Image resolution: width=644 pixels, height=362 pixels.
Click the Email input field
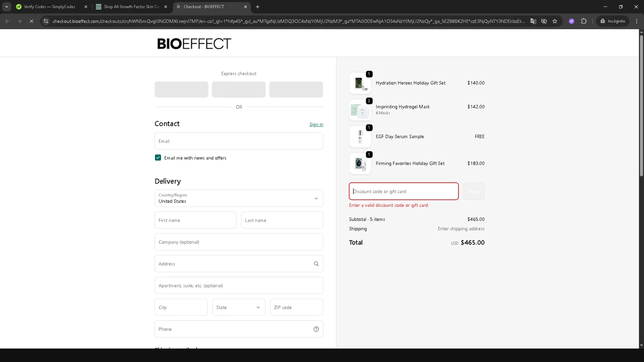[239, 141]
